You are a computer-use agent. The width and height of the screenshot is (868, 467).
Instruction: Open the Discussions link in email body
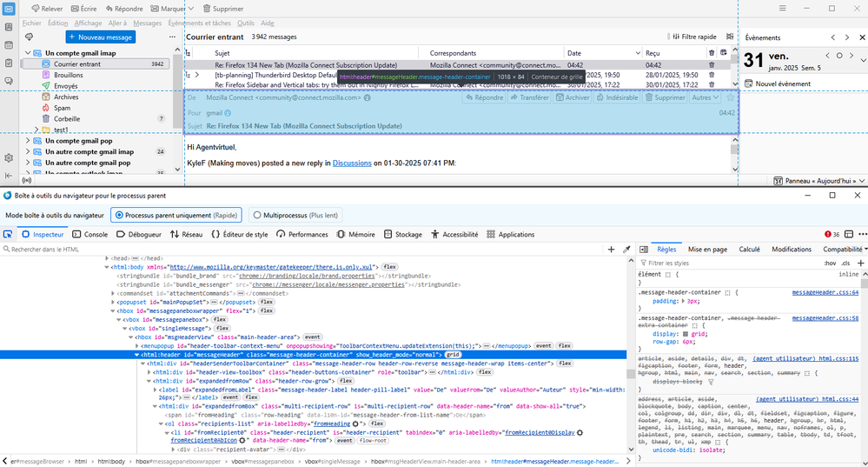pyautogui.click(x=352, y=163)
